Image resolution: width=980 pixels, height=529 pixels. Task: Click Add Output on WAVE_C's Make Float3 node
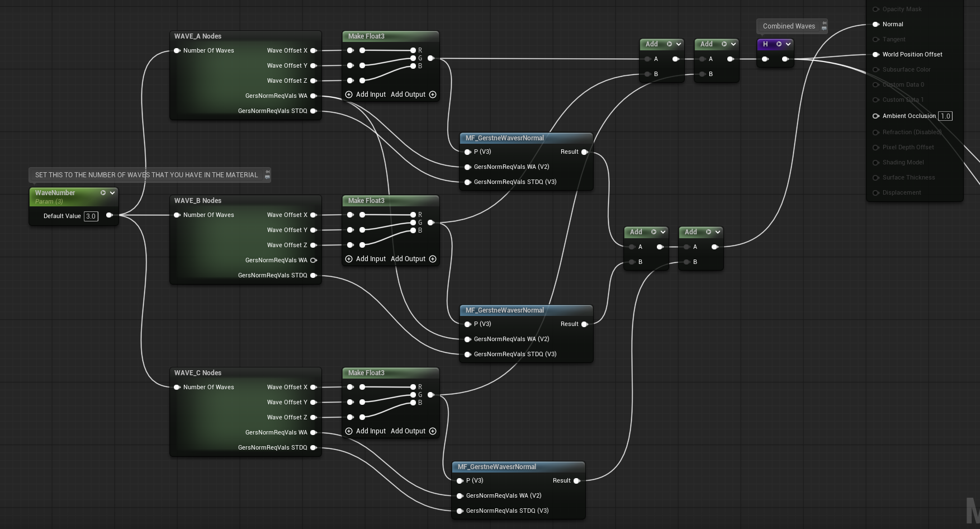pyautogui.click(x=414, y=431)
